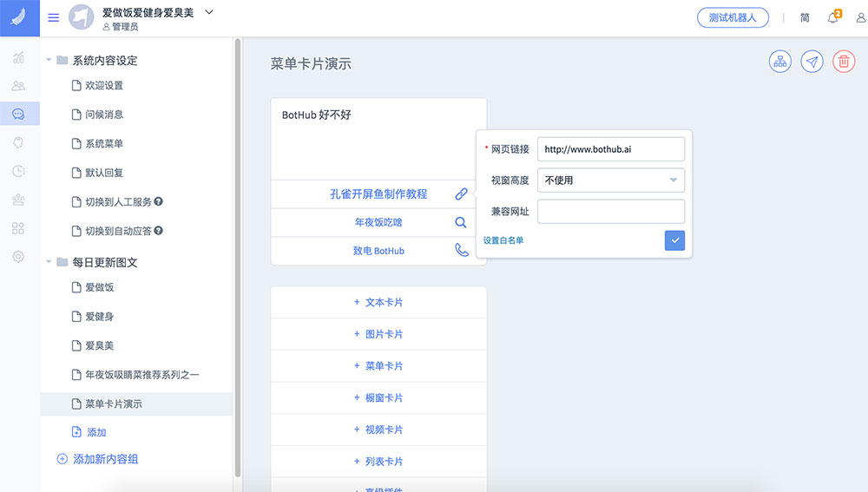Image resolution: width=868 pixels, height=492 pixels.
Task: Open the analytics chart sidebar icon
Action: [x=18, y=57]
